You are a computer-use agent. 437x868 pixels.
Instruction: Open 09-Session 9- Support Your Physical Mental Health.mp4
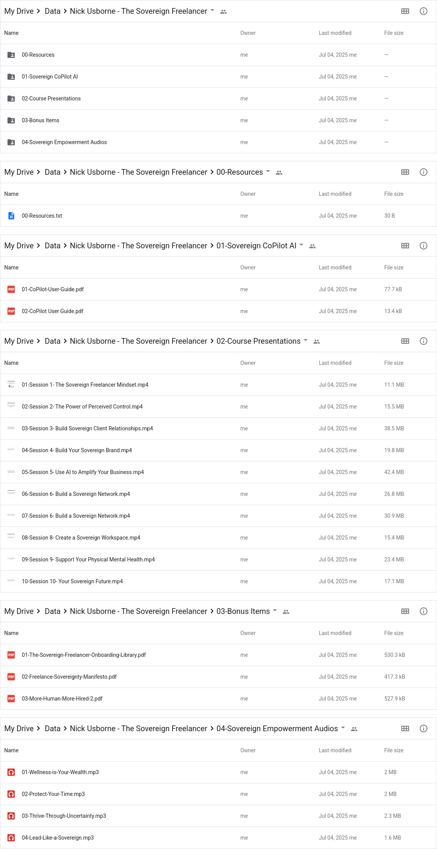pos(88,560)
